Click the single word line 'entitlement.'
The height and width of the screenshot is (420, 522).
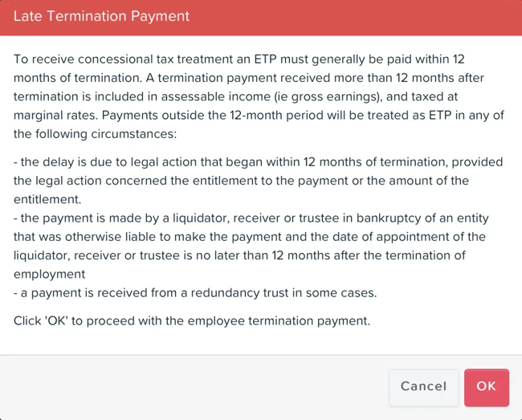[x=47, y=199]
